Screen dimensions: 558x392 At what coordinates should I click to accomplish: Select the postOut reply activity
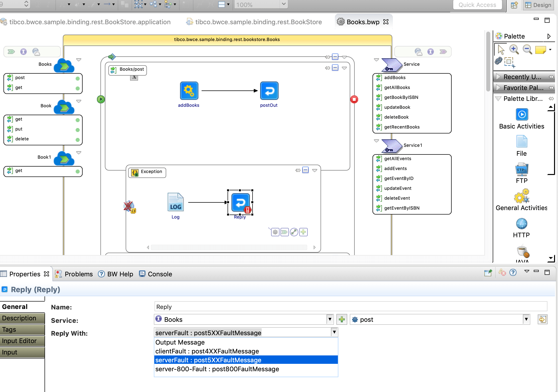click(x=269, y=91)
